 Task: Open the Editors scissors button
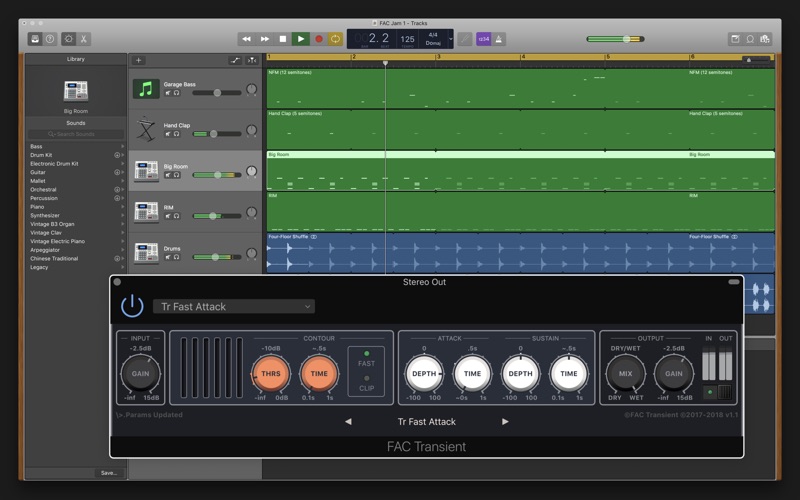click(x=84, y=39)
